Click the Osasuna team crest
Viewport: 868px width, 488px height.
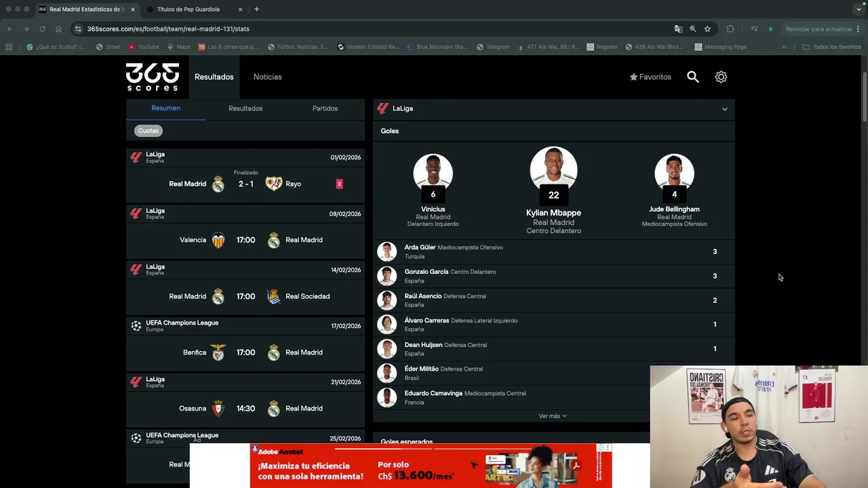(218, 409)
